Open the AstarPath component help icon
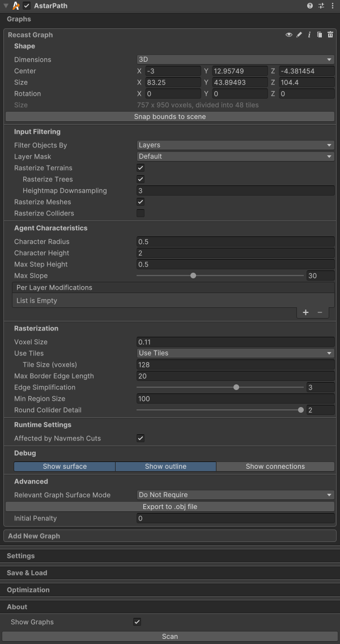 (310, 6)
